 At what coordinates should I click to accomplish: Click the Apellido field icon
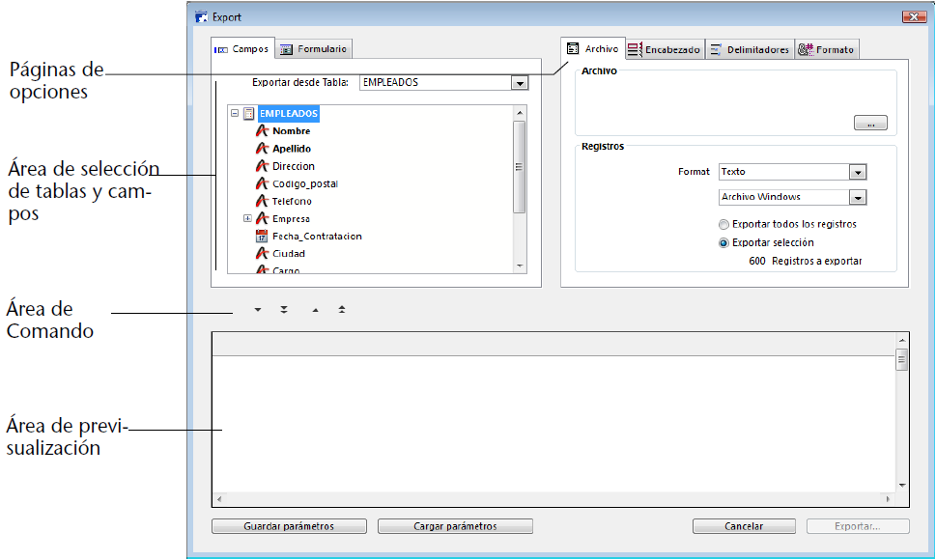point(261,149)
